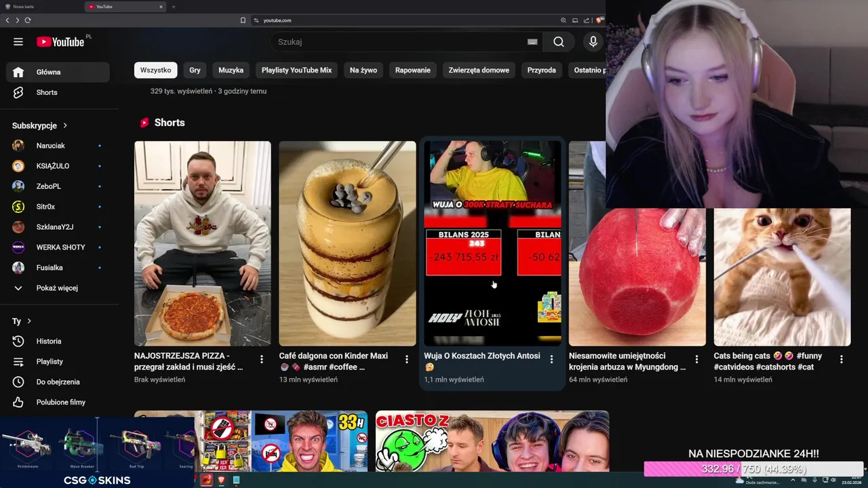Open Wuja O Kosztach Złotych Antosi thumbnail

point(492,243)
